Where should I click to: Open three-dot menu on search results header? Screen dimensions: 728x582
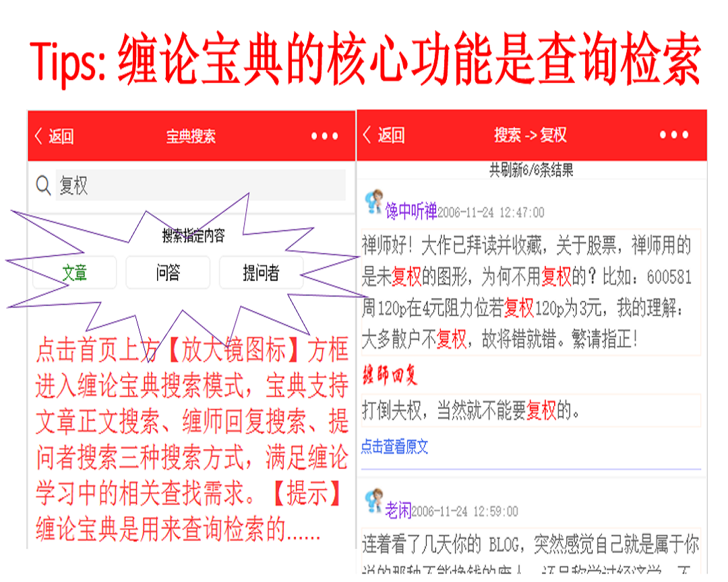674,135
